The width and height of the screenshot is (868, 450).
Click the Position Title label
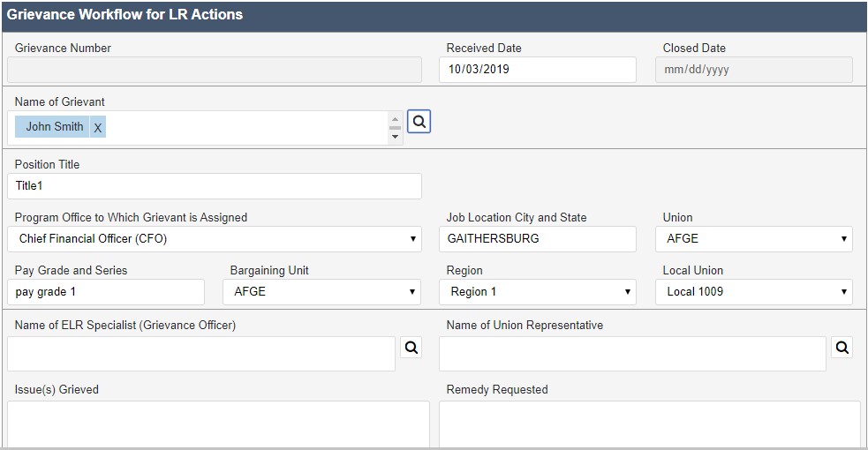[x=47, y=164]
